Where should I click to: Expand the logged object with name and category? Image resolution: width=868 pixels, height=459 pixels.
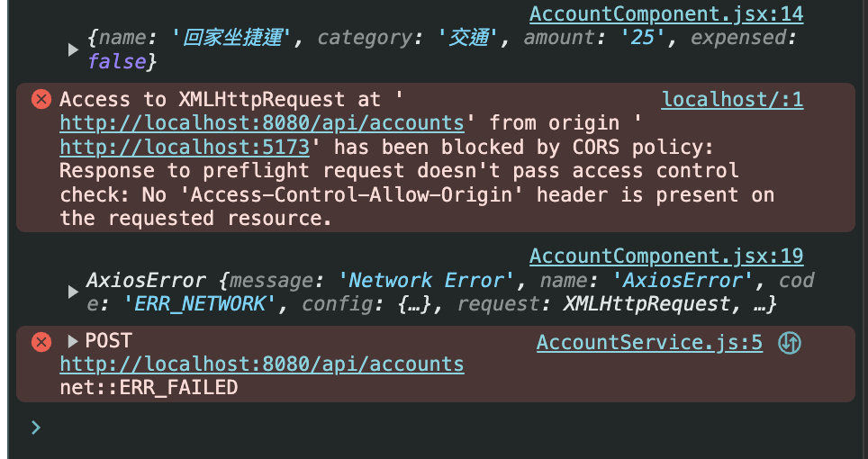tap(73, 49)
